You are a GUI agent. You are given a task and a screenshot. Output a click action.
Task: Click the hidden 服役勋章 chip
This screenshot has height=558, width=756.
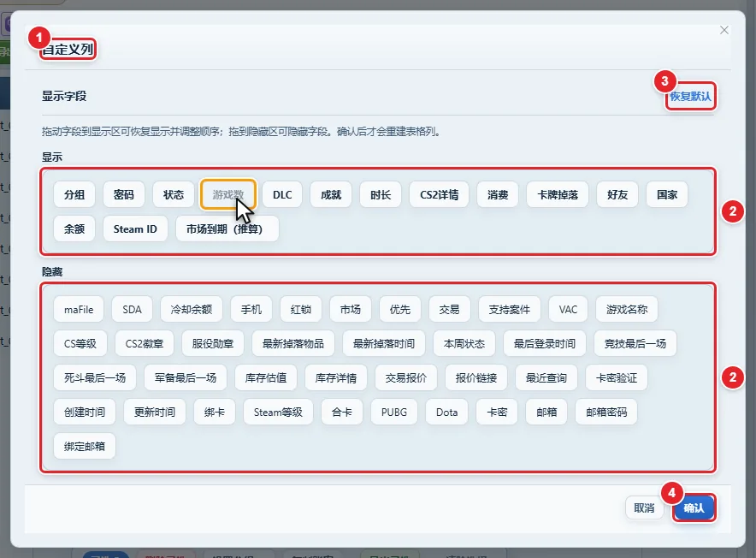[x=213, y=344]
